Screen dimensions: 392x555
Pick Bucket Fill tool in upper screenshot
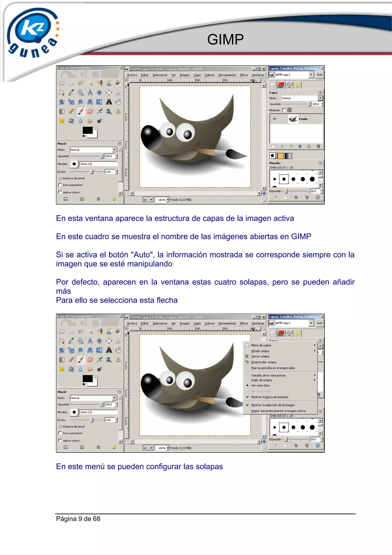click(x=118, y=102)
